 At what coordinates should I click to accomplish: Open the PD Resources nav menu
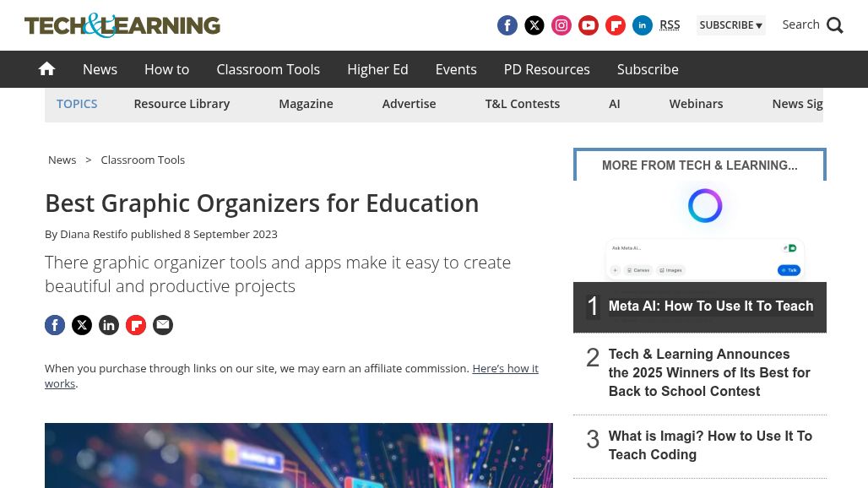[546, 69]
